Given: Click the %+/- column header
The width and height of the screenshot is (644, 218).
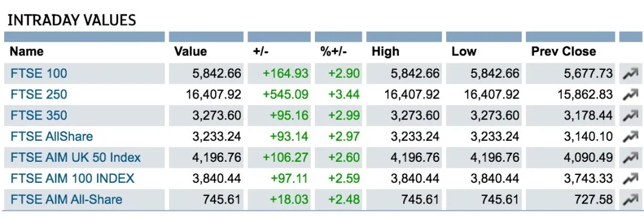Looking at the screenshot, I should click(x=333, y=51).
